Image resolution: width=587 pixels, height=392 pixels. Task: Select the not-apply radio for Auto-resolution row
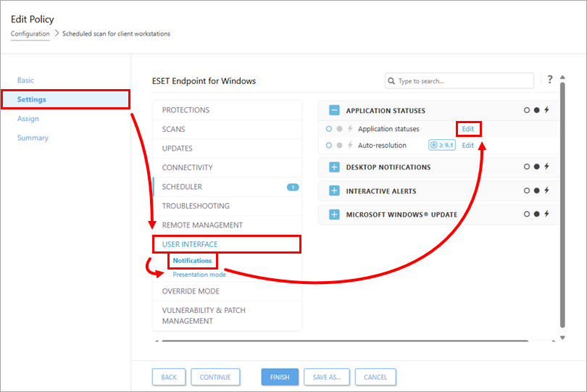click(329, 146)
